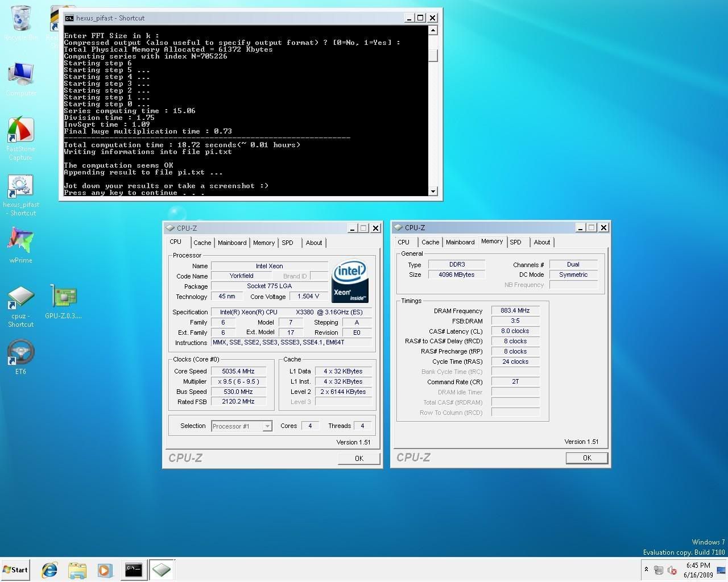
Task: Click the DRAM Frequency 883.4 MHz value
Action: (x=515, y=310)
